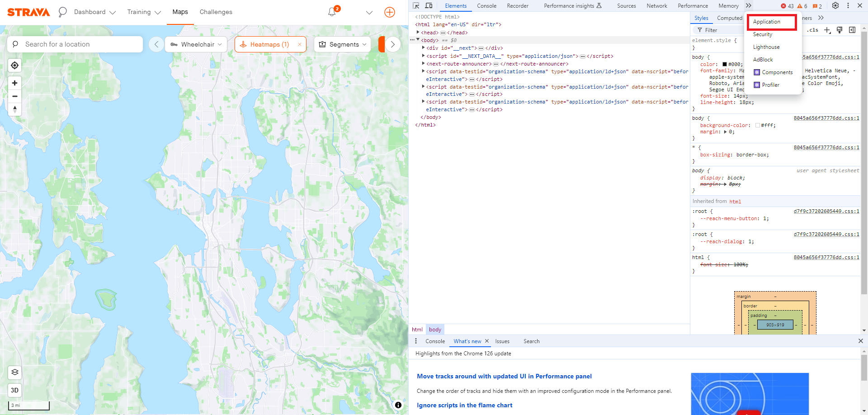Viewport: 868px width, 415px height.
Task: Switch to the DevTools Console tab
Action: tap(486, 6)
